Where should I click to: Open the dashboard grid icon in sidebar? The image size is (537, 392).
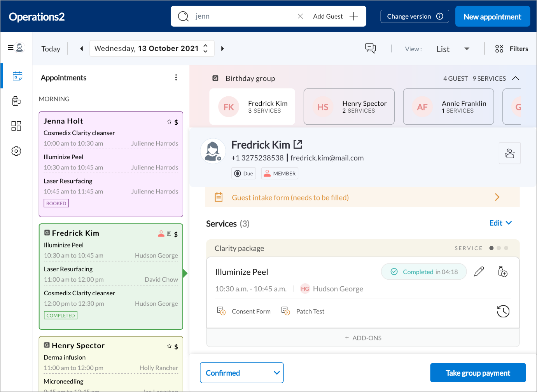click(x=16, y=126)
